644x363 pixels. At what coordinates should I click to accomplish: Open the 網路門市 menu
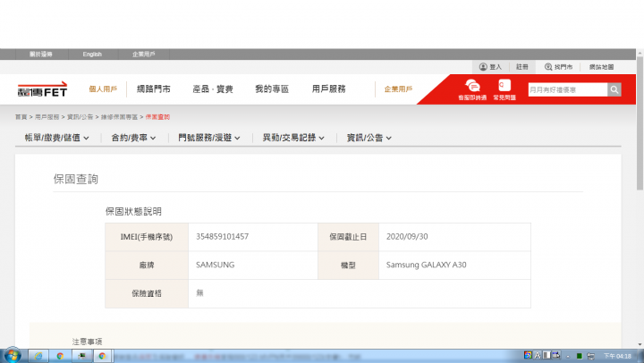point(154,89)
